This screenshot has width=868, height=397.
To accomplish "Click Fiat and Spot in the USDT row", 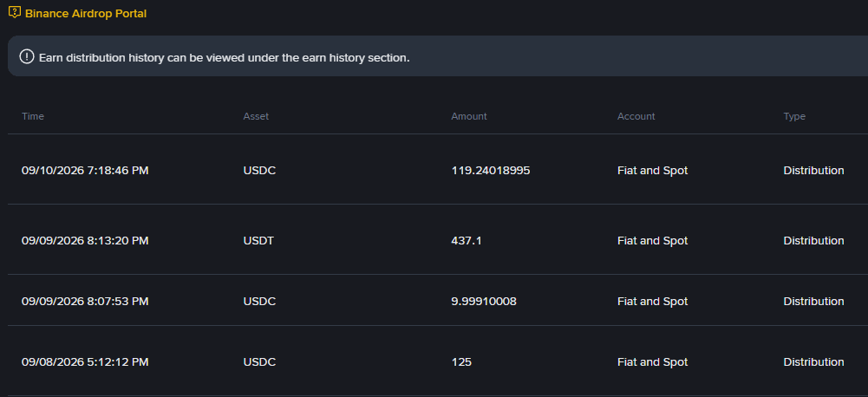I will (653, 241).
